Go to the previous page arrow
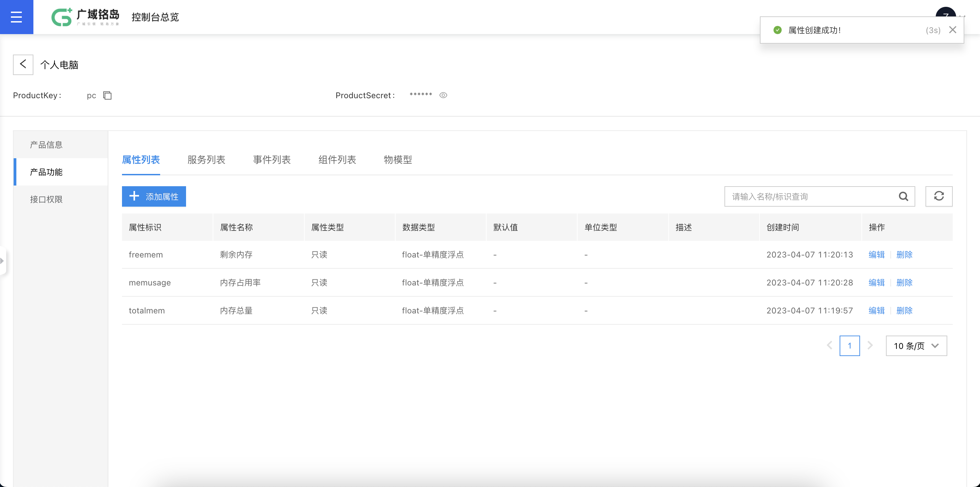 [829, 345]
